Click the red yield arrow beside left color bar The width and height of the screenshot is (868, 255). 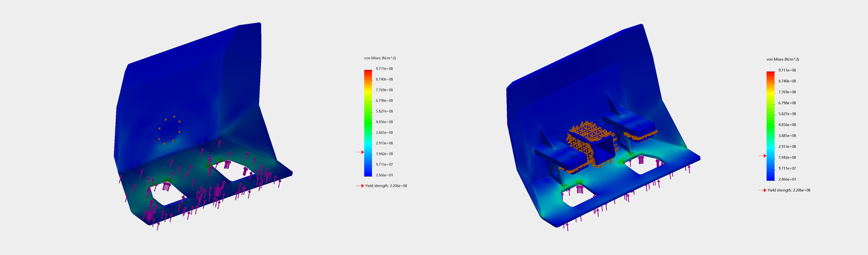point(360,153)
